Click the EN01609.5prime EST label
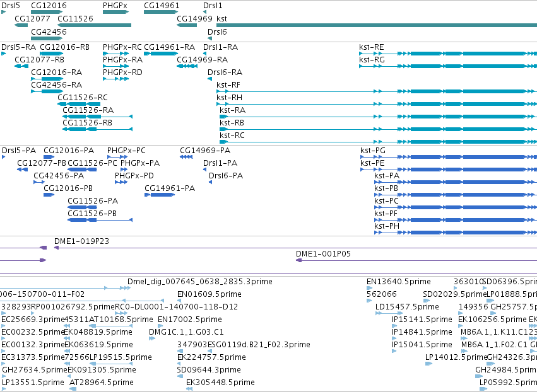 209,294
